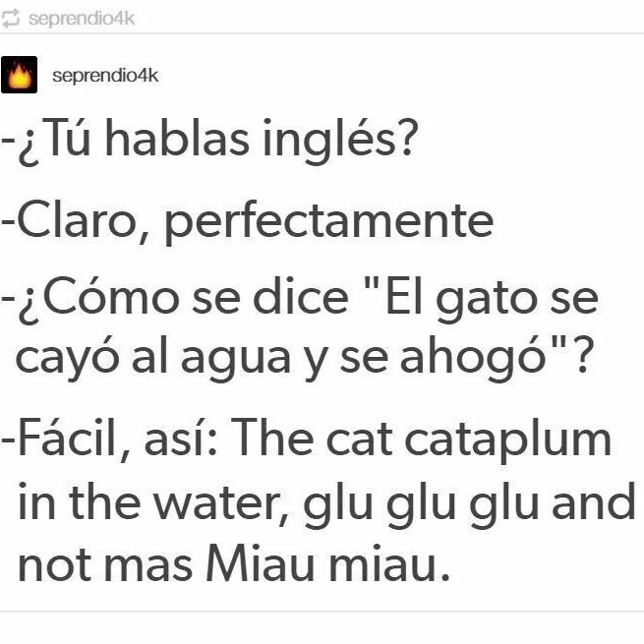Click the word "cataplum"
The image size is (644, 644).
point(508,441)
